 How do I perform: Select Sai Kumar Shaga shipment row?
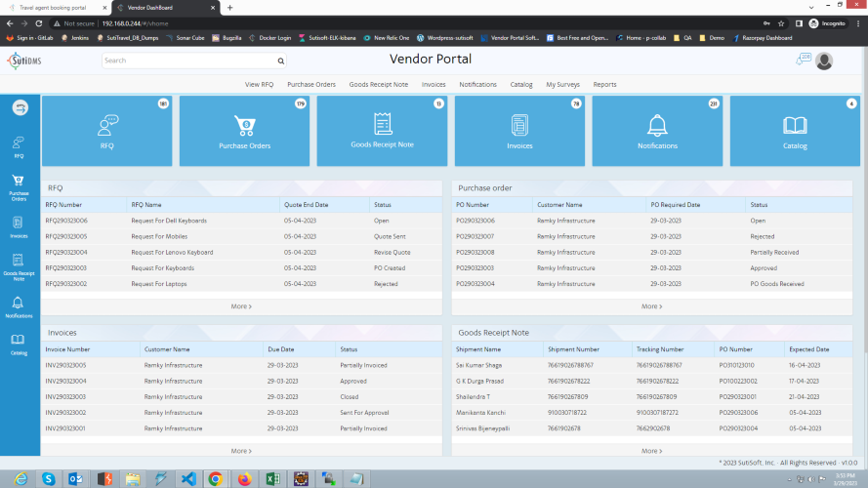coord(652,365)
